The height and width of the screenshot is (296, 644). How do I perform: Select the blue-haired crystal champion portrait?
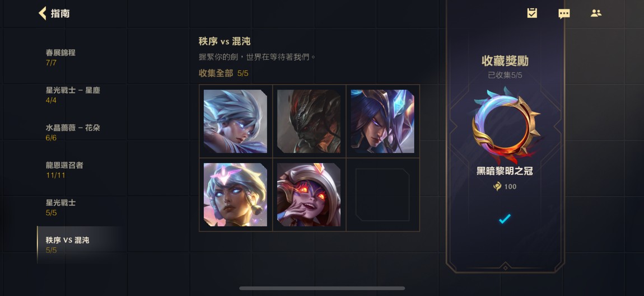pyautogui.click(x=382, y=121)
